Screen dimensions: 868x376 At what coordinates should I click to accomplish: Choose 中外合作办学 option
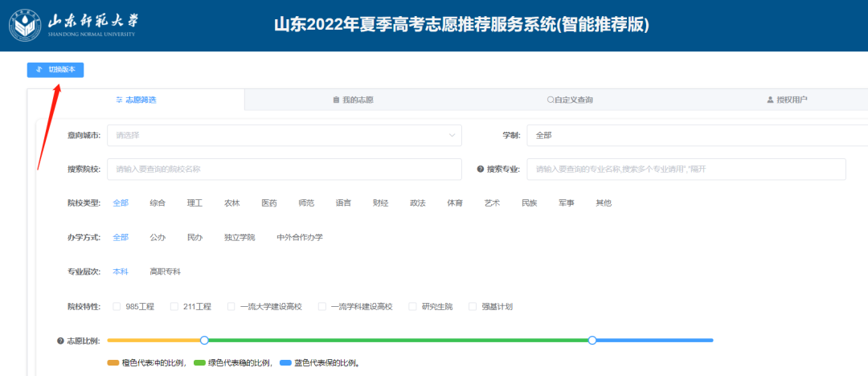coord(300,238)
